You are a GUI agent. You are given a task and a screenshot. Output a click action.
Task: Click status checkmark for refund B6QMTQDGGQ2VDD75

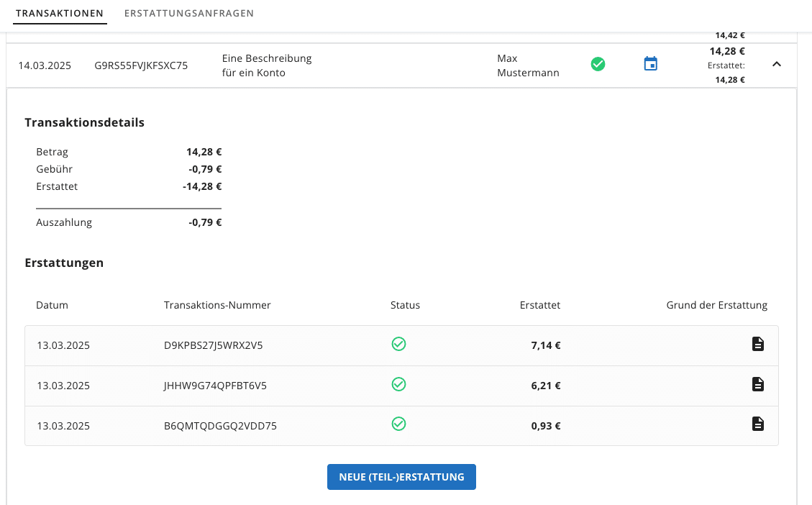398,424
